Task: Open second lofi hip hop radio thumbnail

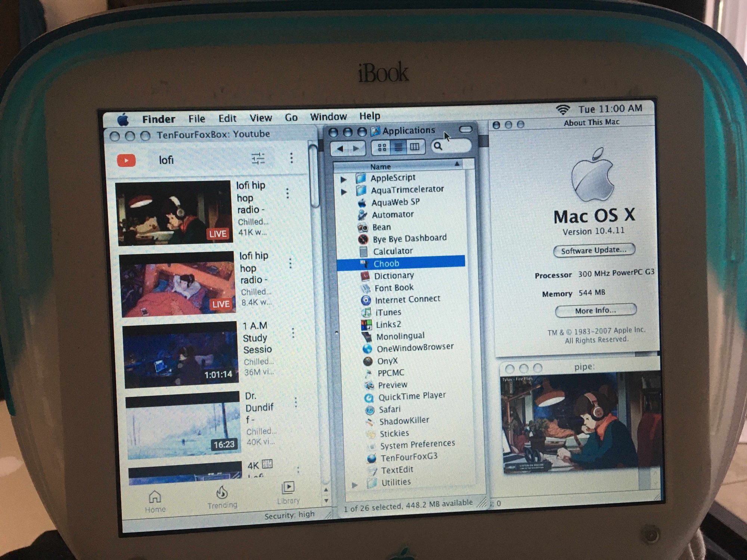Action: (177, 284)
